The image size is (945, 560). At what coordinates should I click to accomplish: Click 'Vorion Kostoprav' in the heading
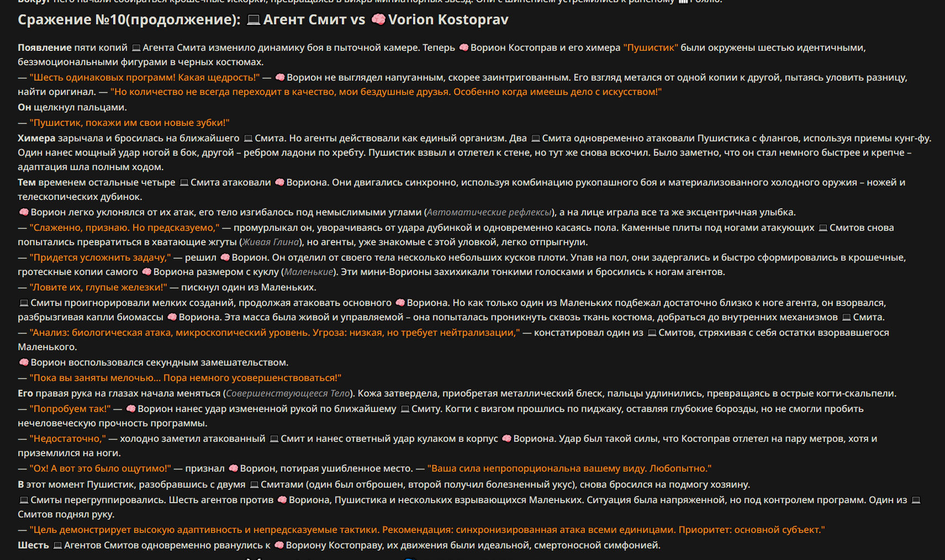tap(448, 20)
